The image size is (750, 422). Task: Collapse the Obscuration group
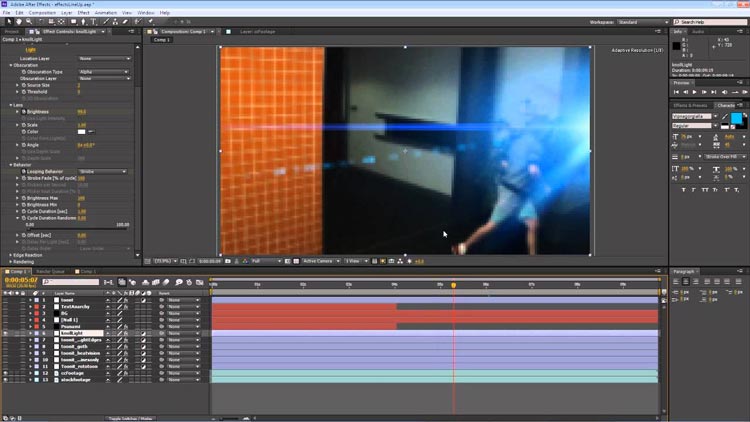(x=11, y=65)
